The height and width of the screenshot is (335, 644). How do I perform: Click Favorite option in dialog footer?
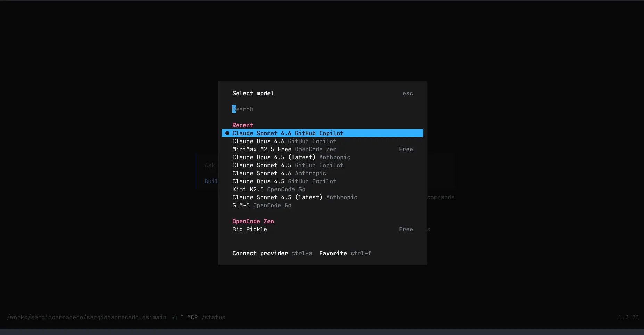click(333, 253)
